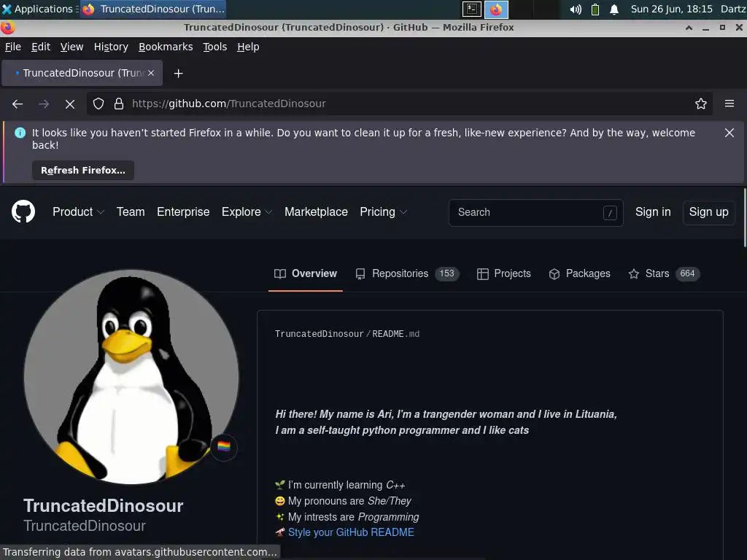Click the Sign up button

point(708,212)
